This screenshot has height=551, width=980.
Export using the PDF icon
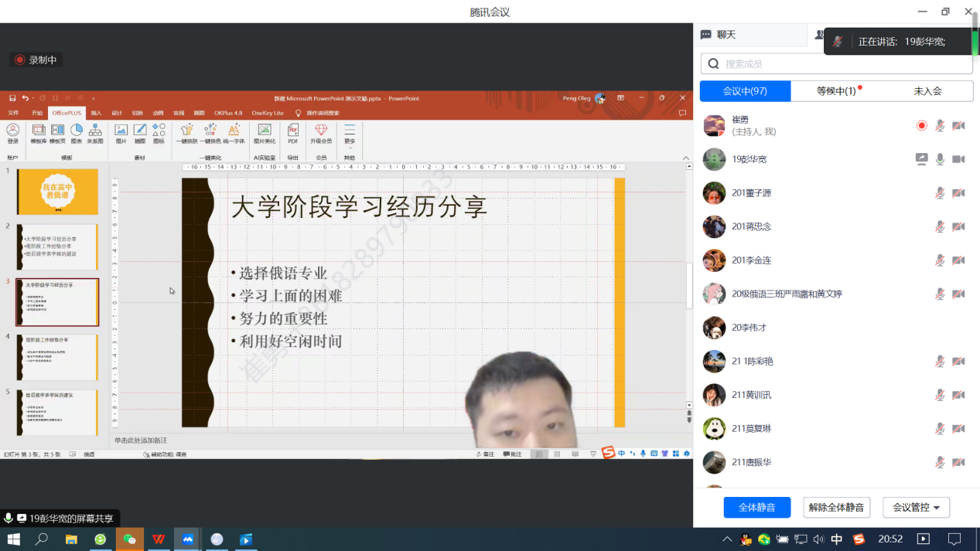click(x=293, y=133)
